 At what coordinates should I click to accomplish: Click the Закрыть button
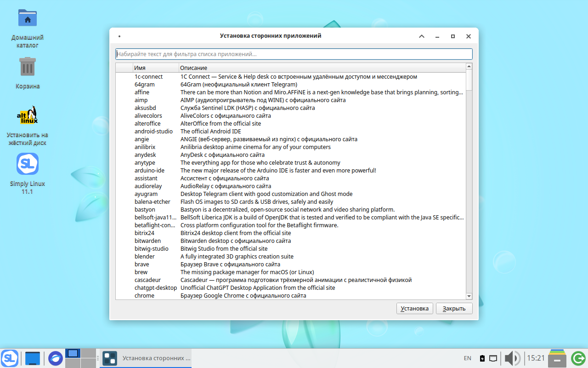(x=454, y=308)
